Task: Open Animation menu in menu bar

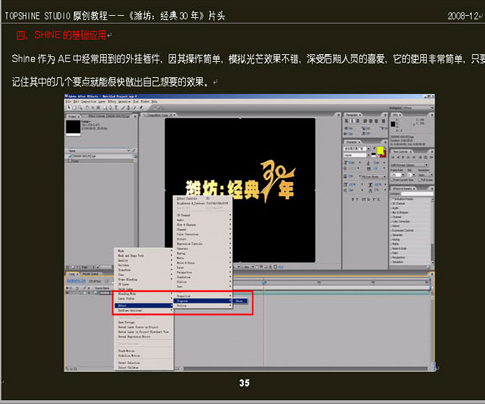Action: coord(124,101)
